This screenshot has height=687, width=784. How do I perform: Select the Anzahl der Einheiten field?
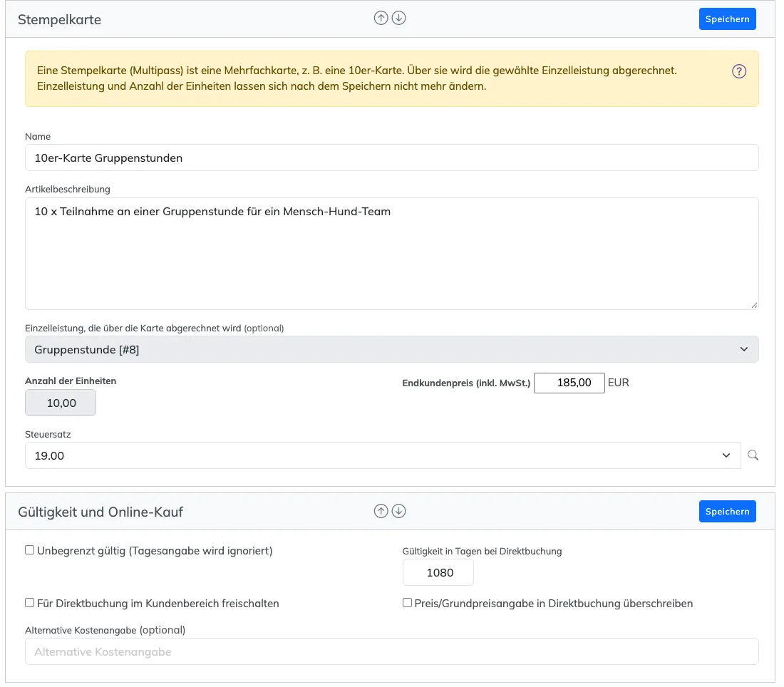pyautogui.click(x=61, y=403)
